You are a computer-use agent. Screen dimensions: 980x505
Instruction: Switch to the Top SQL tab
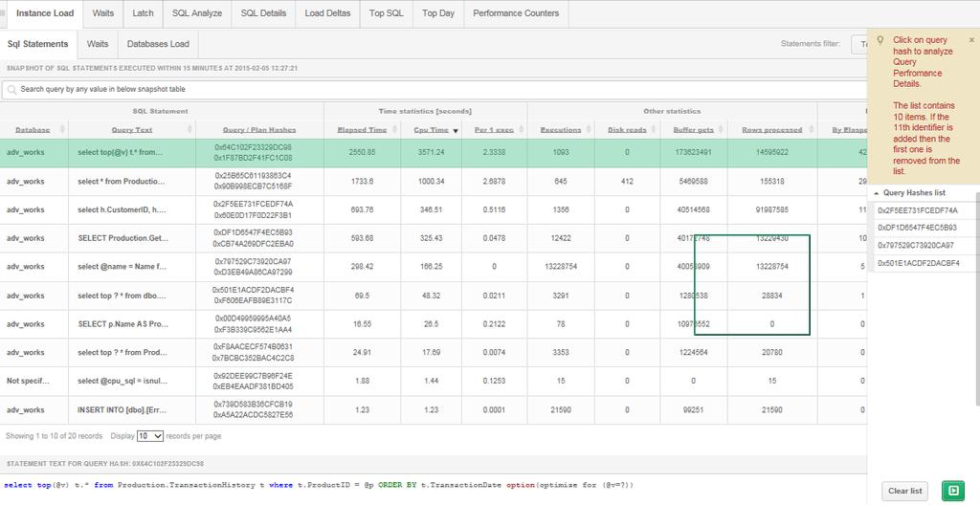pyautogui.click(x=386, y=13)
